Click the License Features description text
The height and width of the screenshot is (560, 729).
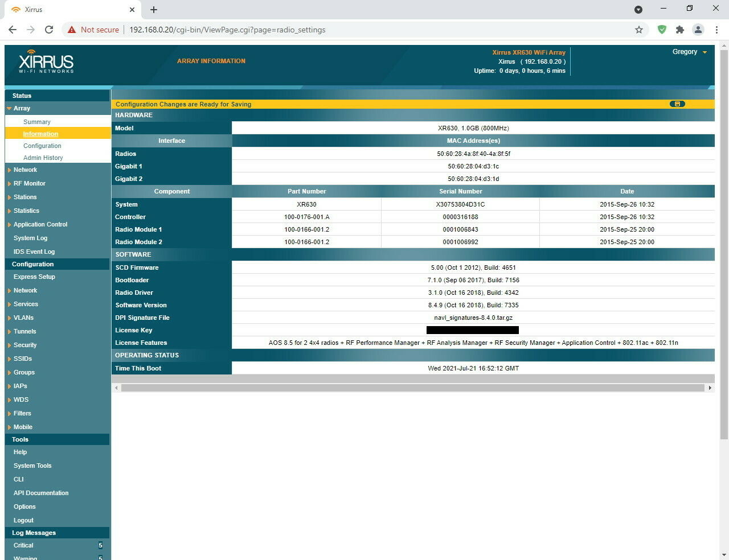coord(473,343)
